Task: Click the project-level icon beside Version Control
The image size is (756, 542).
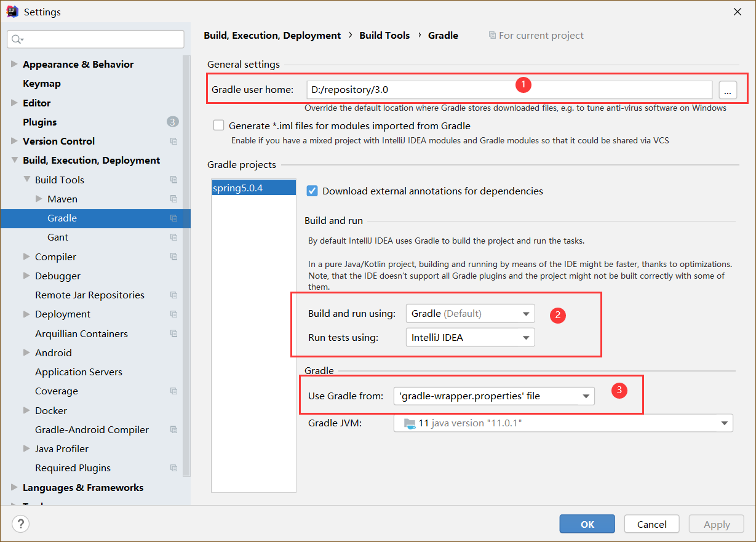Action: pyautogui.click(x=173, y=141)
